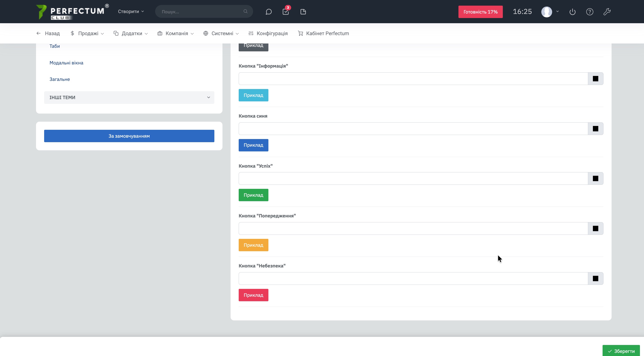
Task: Expand the ІНШІ ТЕМИ section
Action: point(129,97)
